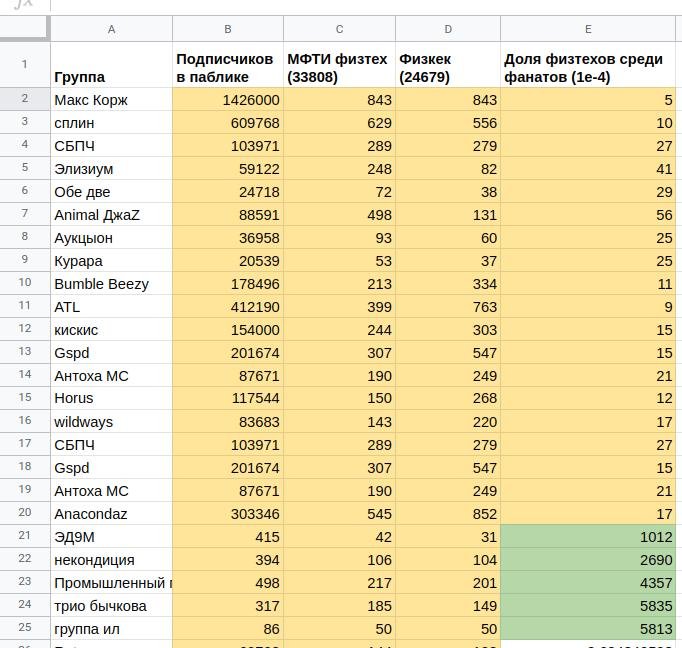Select the 'Доля физтехов среди фанатов' header cell

pos(588,67)
